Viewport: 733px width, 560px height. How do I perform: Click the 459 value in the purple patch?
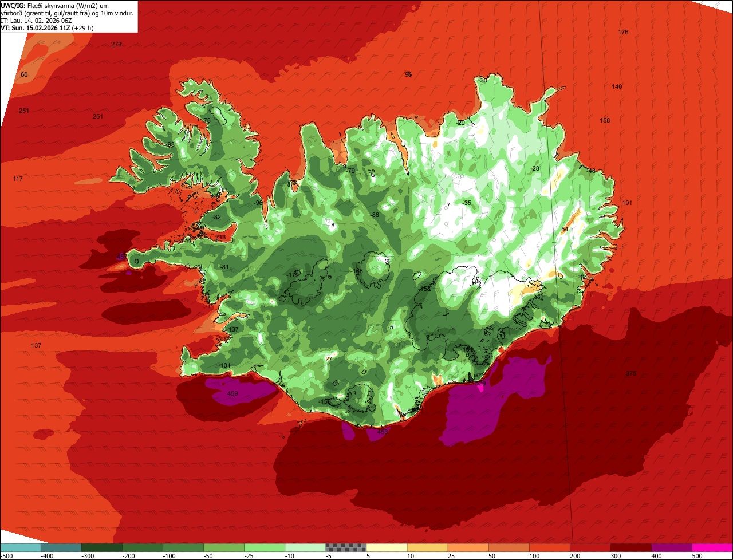[x=232, y=393]
